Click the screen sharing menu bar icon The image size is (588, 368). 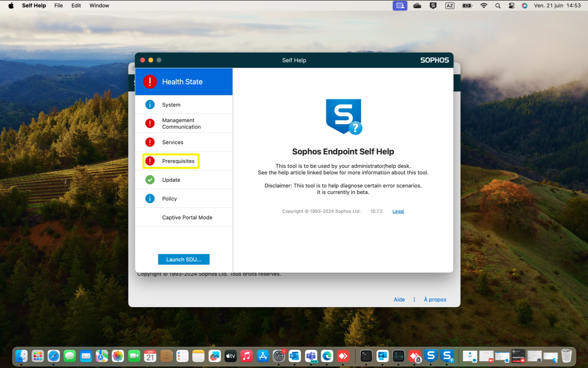(400, 6)
